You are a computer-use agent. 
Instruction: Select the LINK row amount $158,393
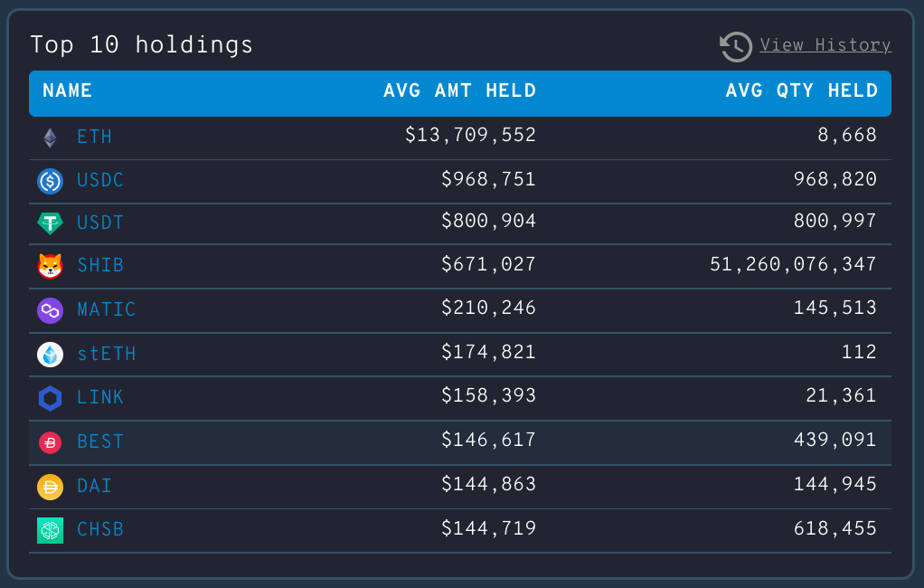tap(488, 397)
